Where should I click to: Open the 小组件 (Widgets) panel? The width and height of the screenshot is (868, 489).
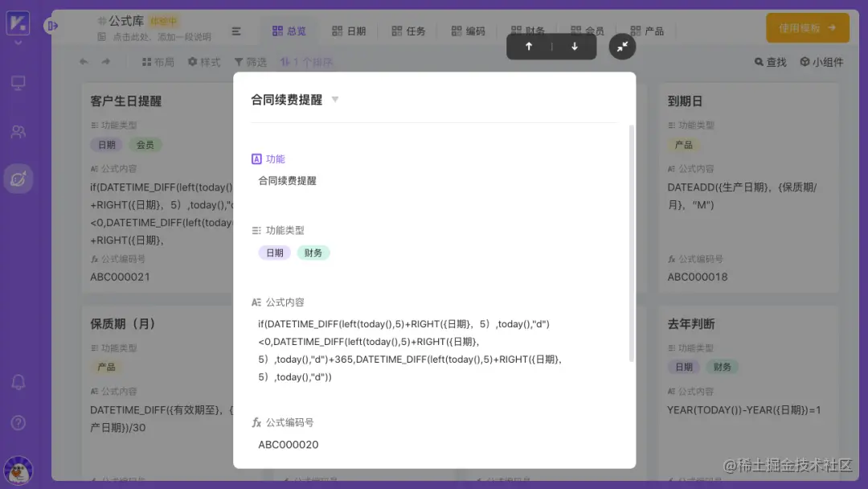point(821,61)
